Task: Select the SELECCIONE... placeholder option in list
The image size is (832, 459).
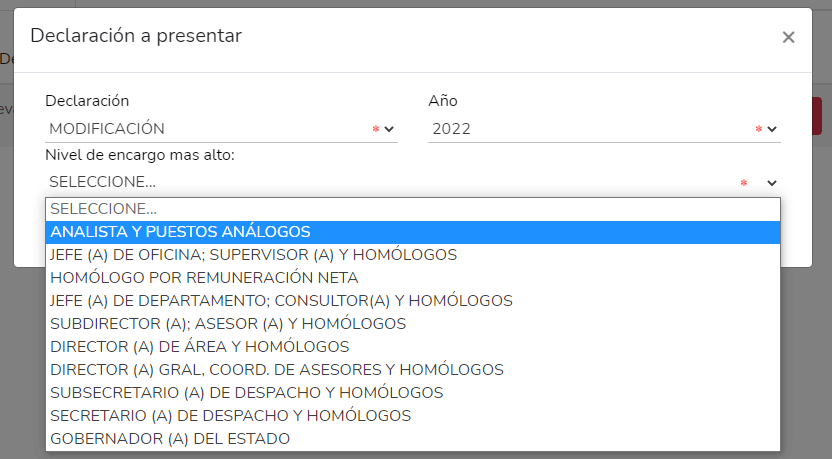Action: tap(104, 209)
